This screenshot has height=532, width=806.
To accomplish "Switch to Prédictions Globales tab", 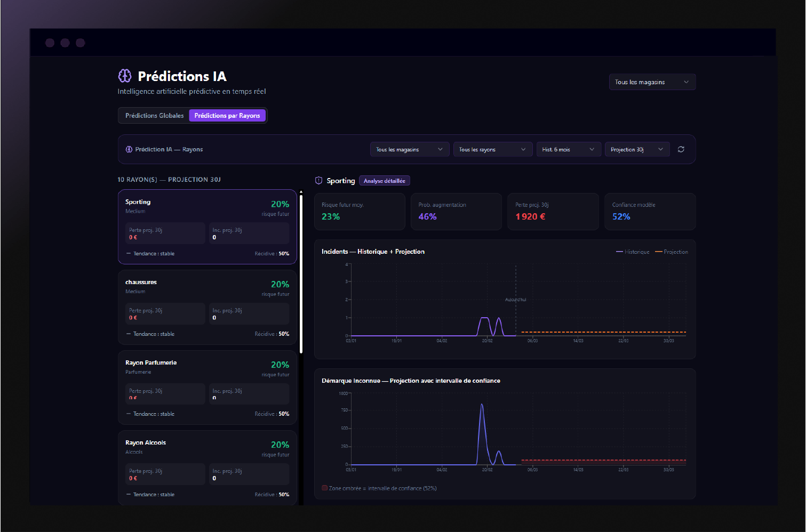I will [154, 116].
